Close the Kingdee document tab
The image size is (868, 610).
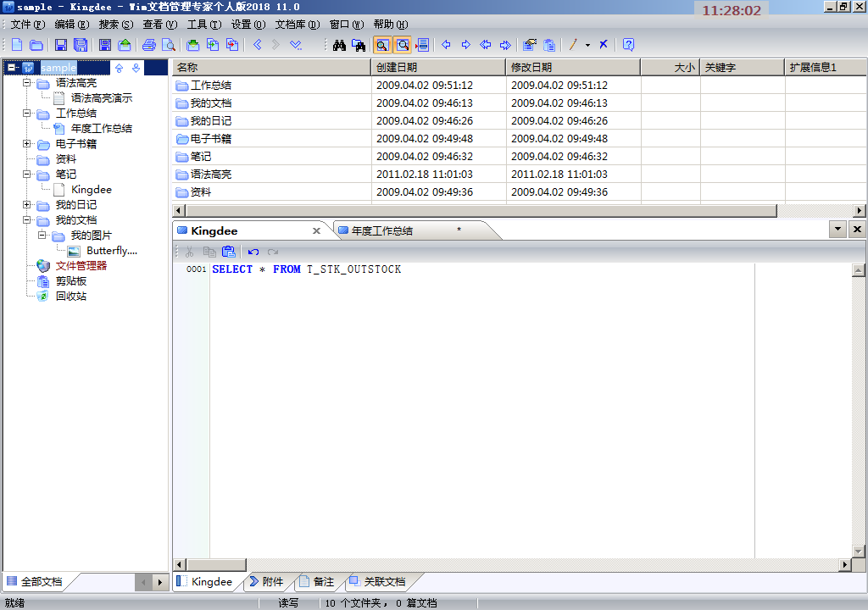(317, 230)
